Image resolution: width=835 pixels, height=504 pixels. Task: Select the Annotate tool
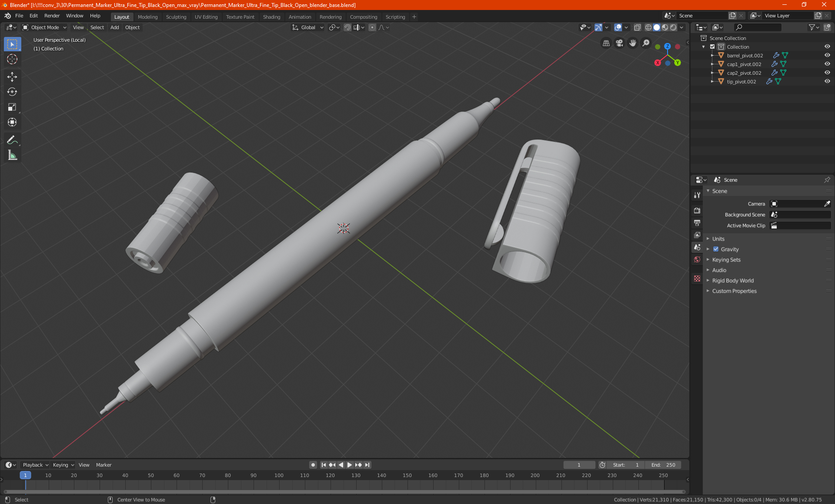[x=12, y=140]
